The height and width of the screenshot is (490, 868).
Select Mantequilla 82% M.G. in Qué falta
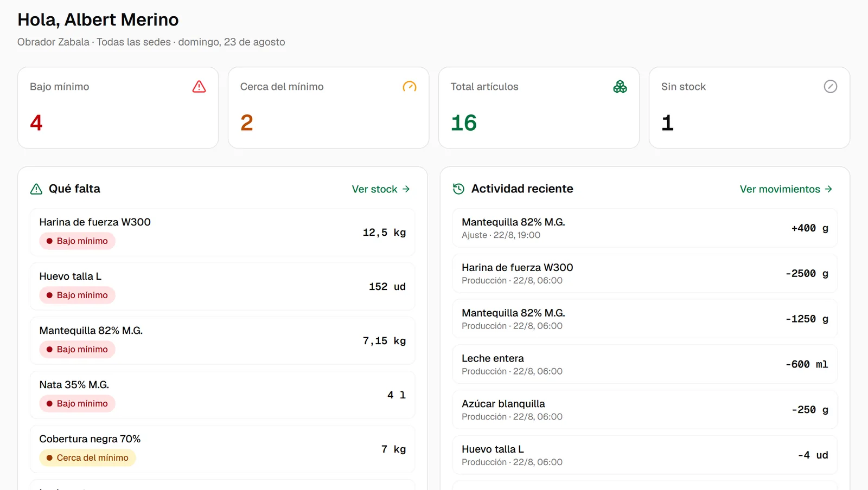(222, 341)
